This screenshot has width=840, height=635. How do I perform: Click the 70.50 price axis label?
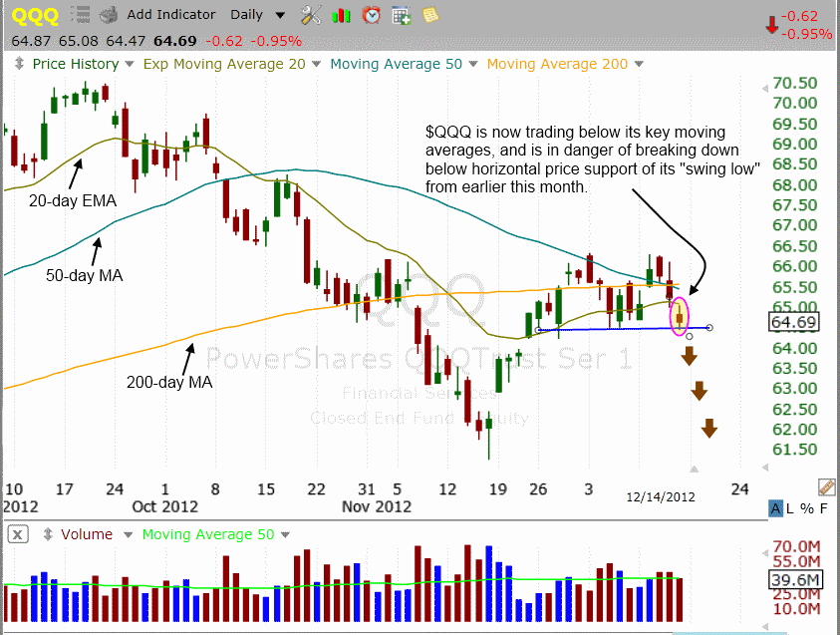point(795,83)
